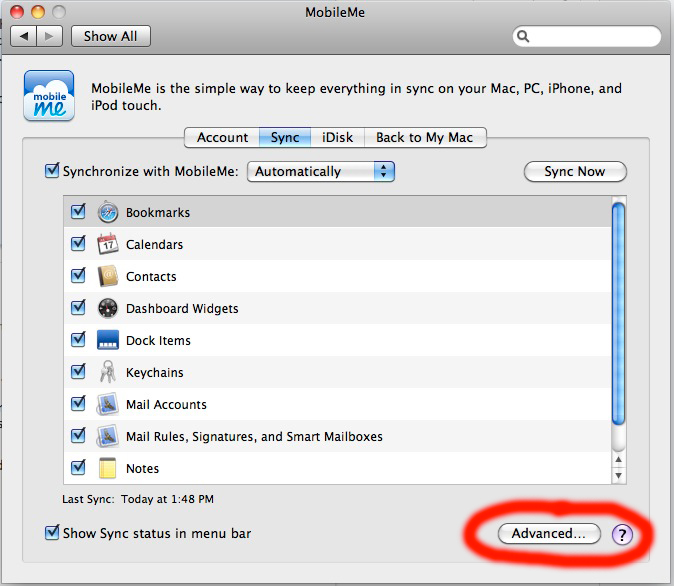Screen dimensions: 674x586
Task: Click the Dashboard gauge icon for Dashboard Widgets
Action: click(x=107, y=308)
